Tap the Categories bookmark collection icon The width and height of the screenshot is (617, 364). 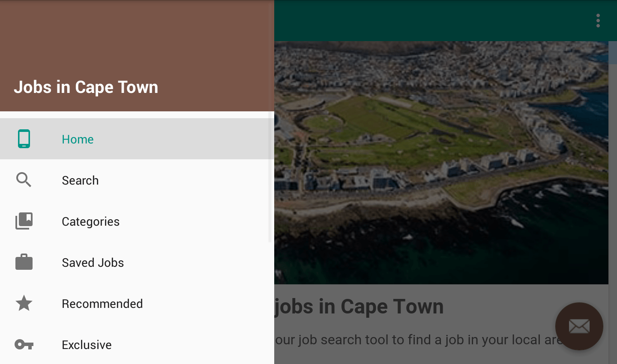(x=24, y=221)
